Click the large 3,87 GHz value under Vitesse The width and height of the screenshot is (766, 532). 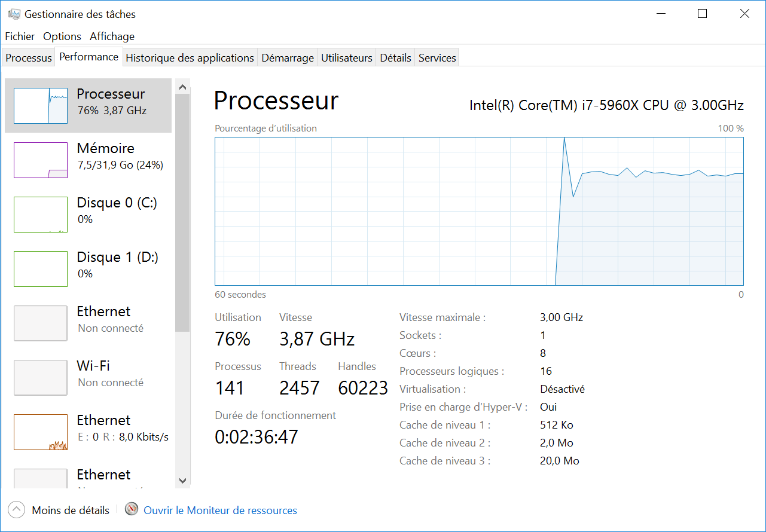[x=317, y=340]
